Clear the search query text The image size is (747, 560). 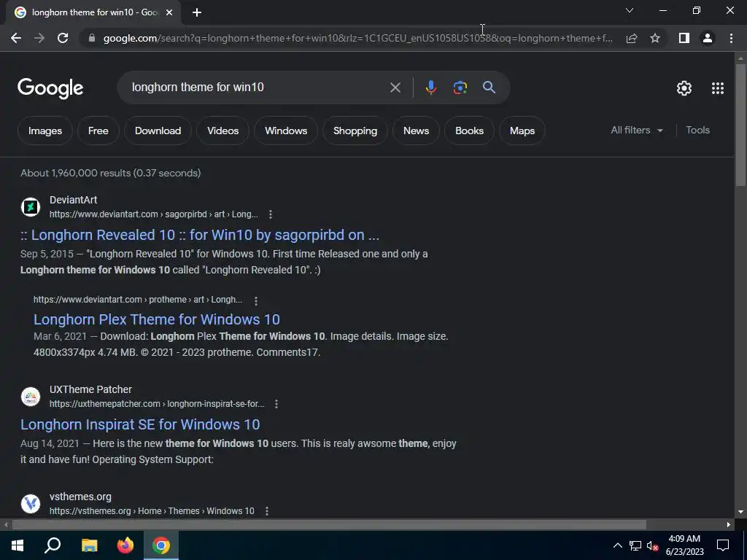point(395,87)
